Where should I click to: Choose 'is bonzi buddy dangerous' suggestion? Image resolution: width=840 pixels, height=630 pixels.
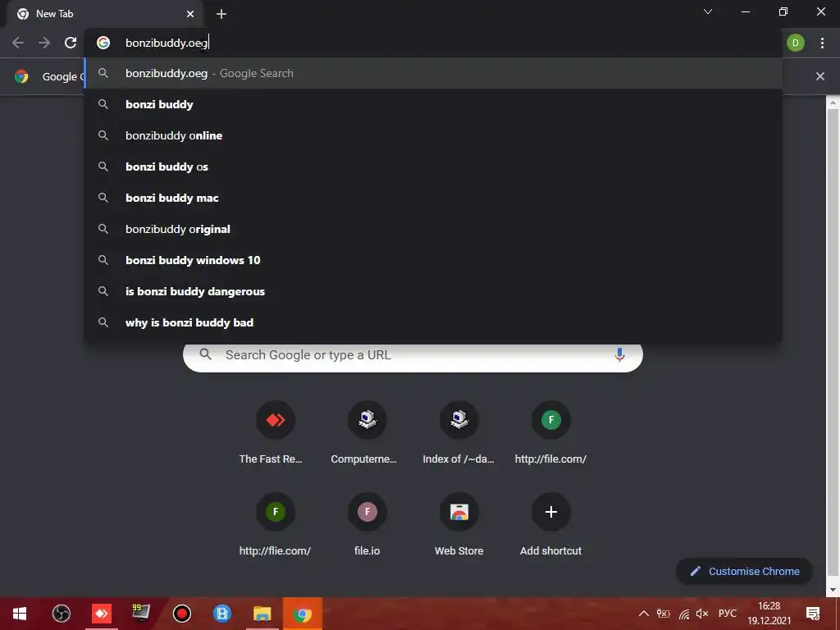pos(433,291)
